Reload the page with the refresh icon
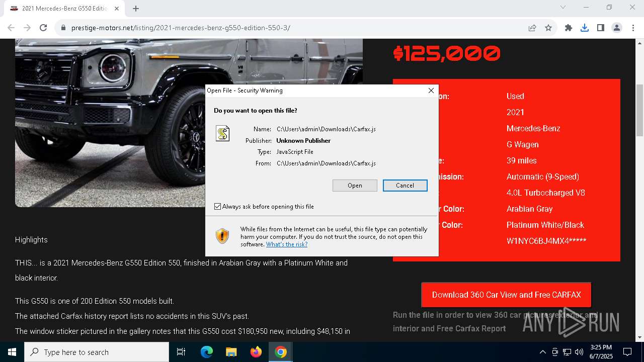 (x=43, y=28)
